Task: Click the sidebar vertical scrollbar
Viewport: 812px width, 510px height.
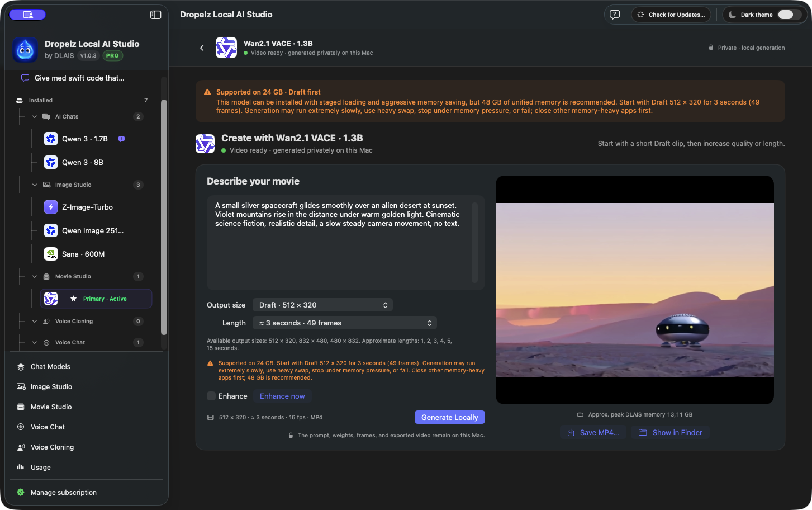Action: (164, 217)
